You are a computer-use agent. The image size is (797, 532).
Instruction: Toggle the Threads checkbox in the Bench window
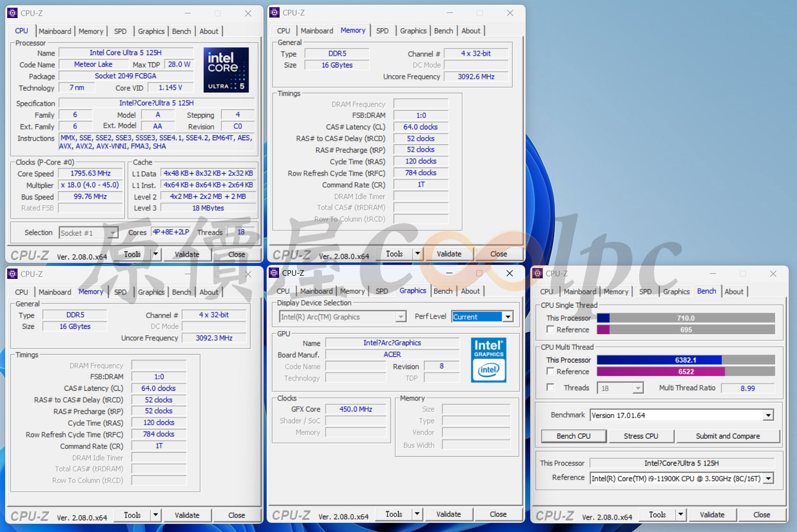(x=550, y=387)
